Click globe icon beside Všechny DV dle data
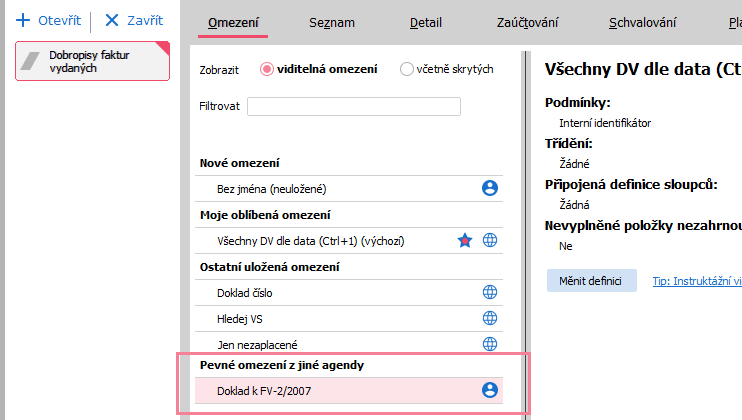Screen dimensions: 742x420 click(x=490, y=240)
